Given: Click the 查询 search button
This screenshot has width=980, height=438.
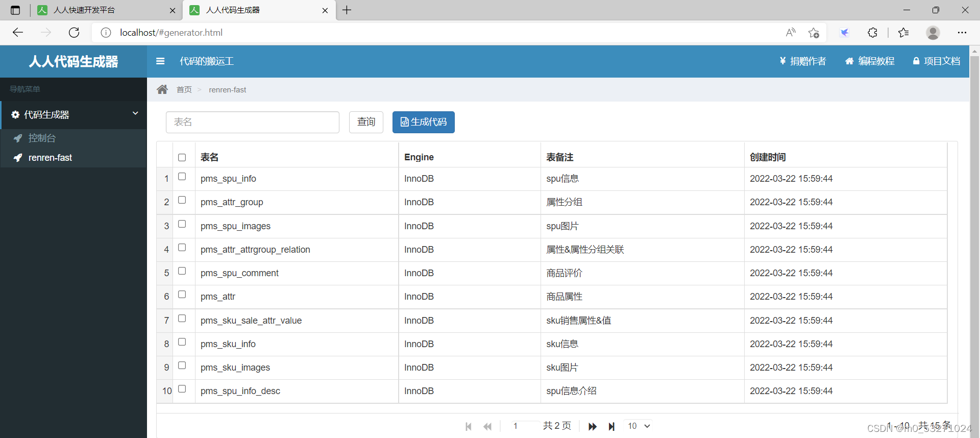Looking at the screenshot, I should click(366, 122).
